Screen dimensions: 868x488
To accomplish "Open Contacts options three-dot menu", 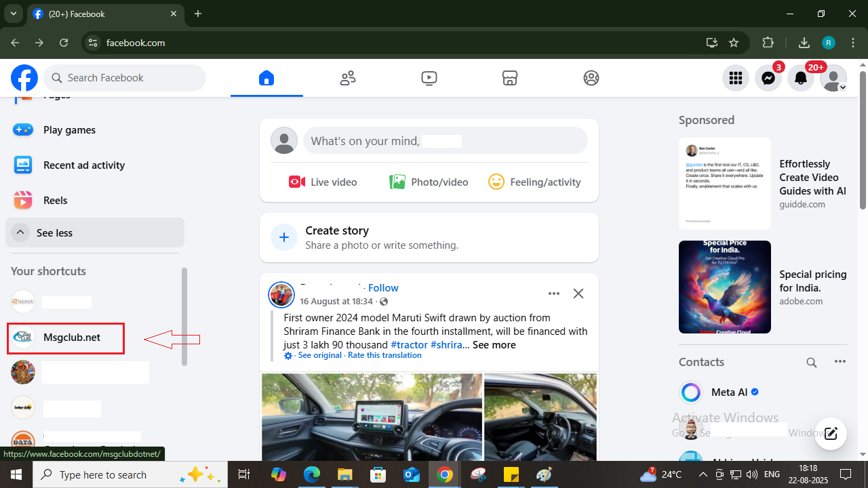I will (840, 362).
